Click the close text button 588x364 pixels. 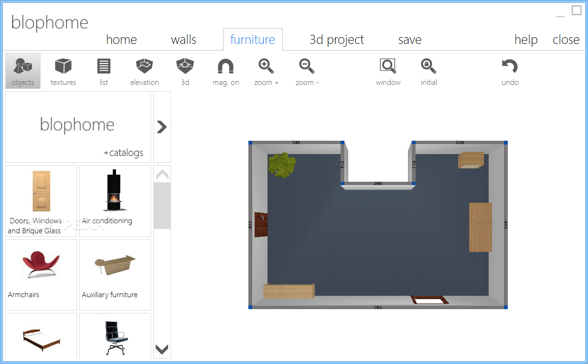566,40
